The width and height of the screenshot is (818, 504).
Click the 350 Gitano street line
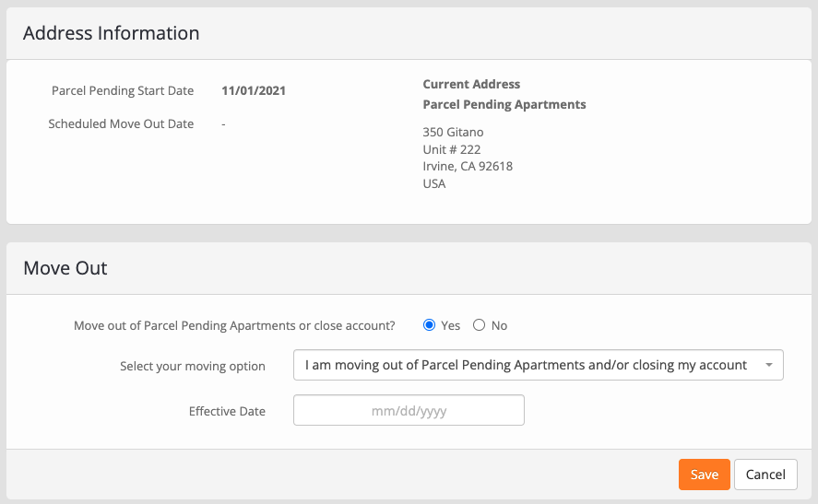(453, 133)
